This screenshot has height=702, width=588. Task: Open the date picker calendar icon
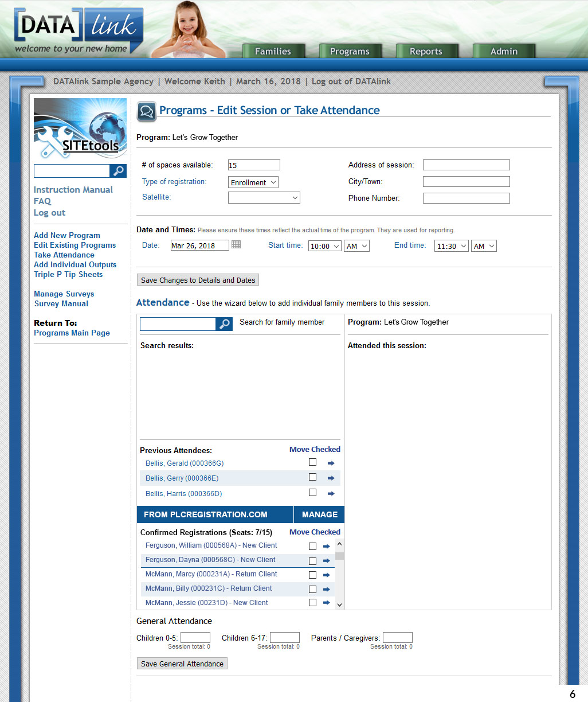(236, 245)
